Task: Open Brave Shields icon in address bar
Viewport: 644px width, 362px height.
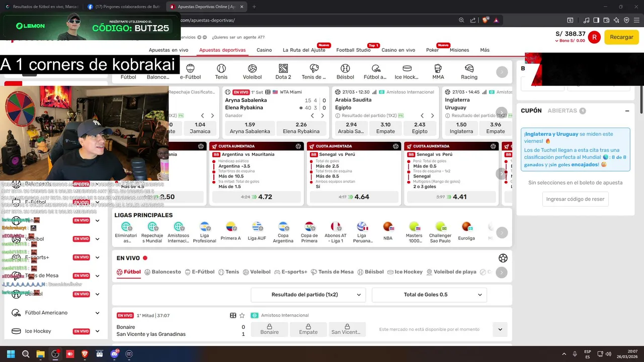Action: click(485, 20)
